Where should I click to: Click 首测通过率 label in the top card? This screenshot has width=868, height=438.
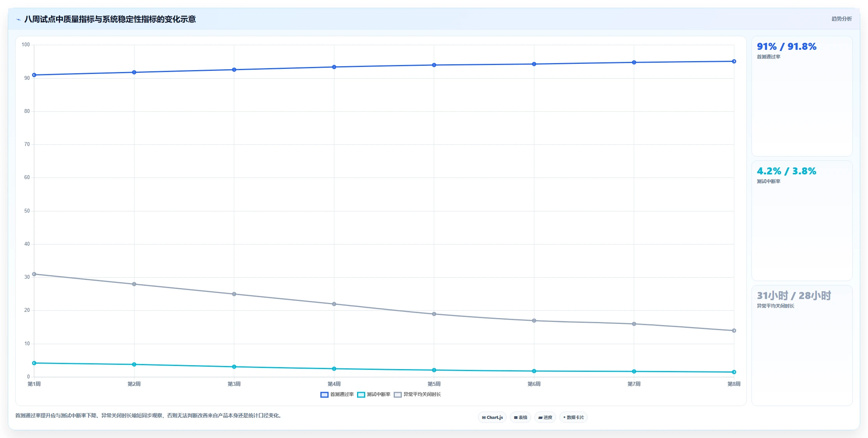[769, 57]
